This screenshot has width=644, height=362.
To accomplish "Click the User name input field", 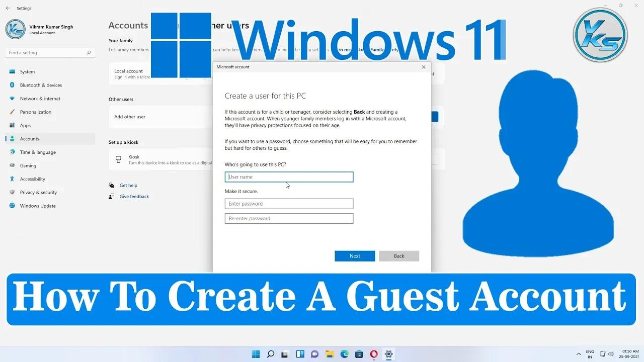I will click(289, 176).
